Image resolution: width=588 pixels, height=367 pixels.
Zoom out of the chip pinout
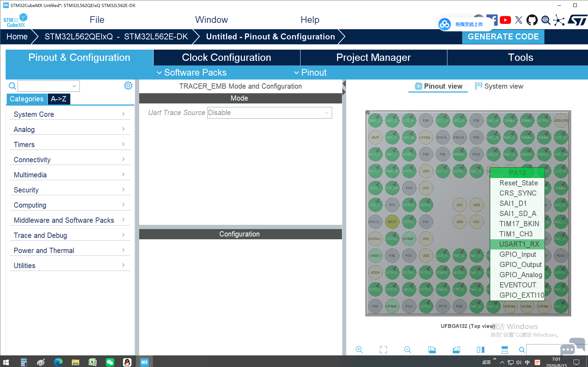click(x=408, y=349)
